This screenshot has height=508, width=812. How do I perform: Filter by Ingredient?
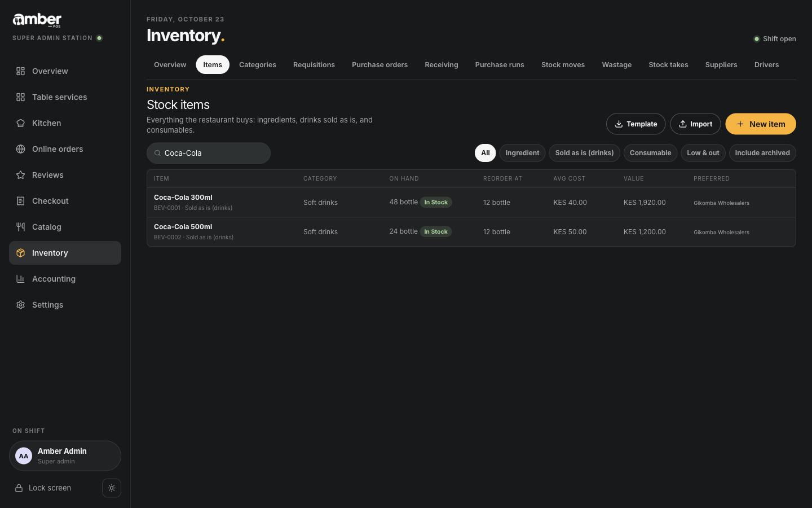(x=522, y=153)
